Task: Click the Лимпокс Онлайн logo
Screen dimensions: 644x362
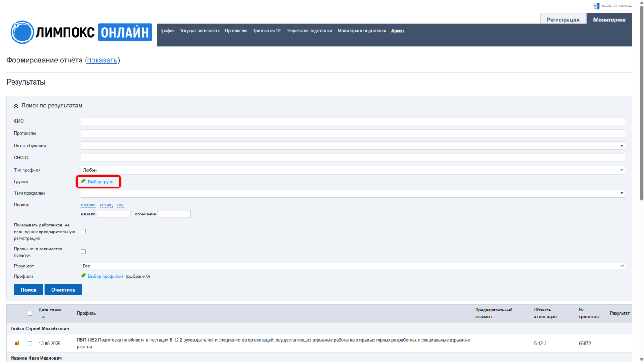Action: click(x=81, y=32)
